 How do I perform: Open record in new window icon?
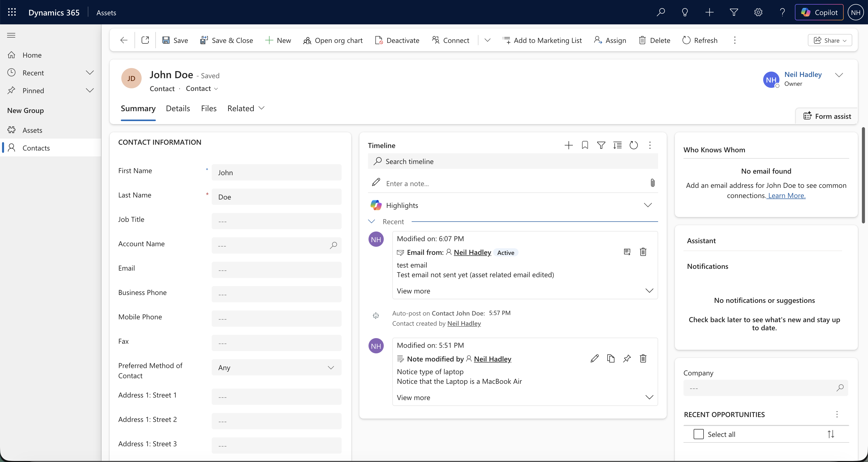tap(145, 40)
